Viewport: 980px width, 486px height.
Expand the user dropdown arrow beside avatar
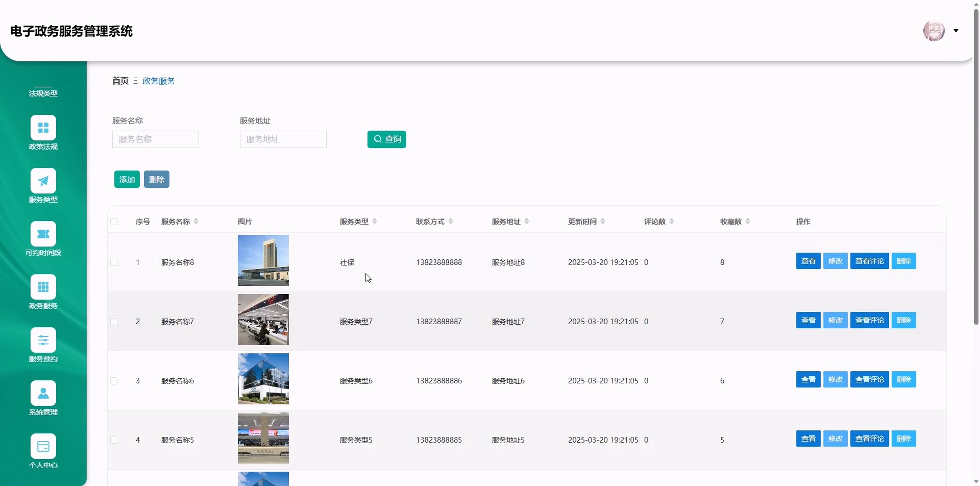click(x=956, y=31)
